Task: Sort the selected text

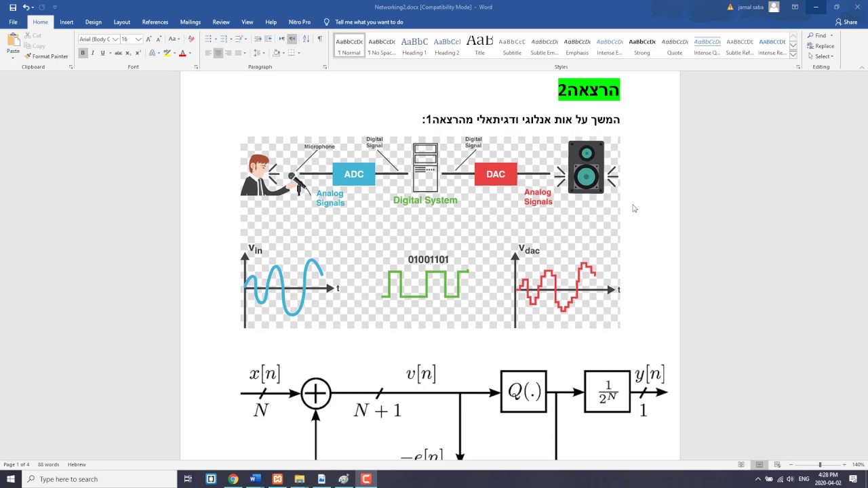Action: tap(306, 39)
